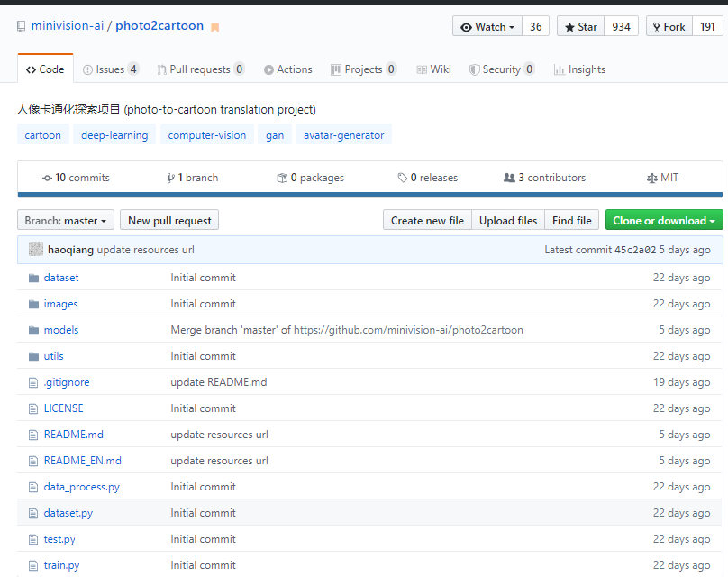Viewport: 728px width, 577px height.
Task: Expand the Clone or download dropdown
Action: (664, 220)
